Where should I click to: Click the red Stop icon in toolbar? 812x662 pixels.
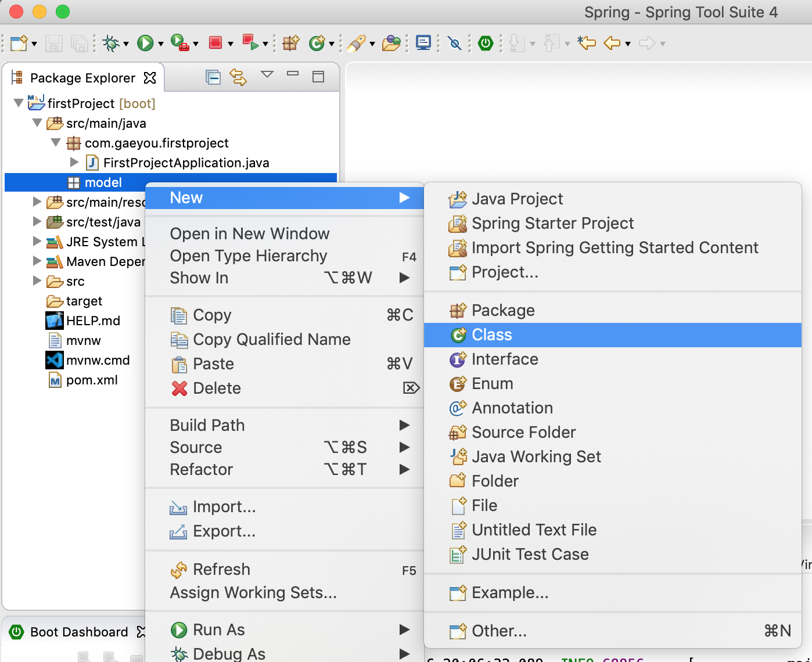click(215, 42)
